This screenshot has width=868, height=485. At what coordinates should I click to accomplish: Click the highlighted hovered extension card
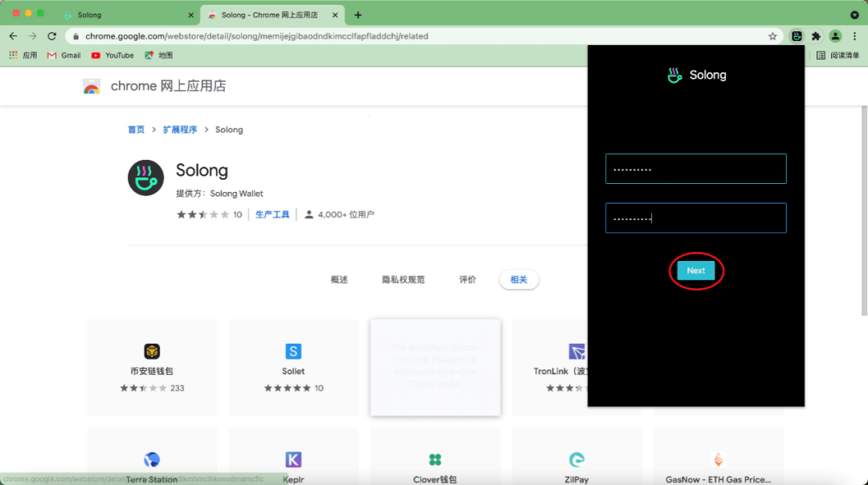435,368
